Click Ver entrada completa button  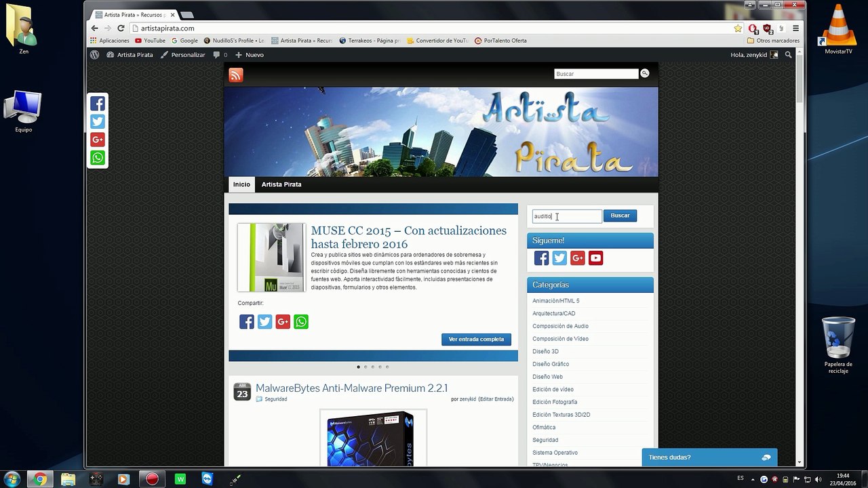pos(476,340)
